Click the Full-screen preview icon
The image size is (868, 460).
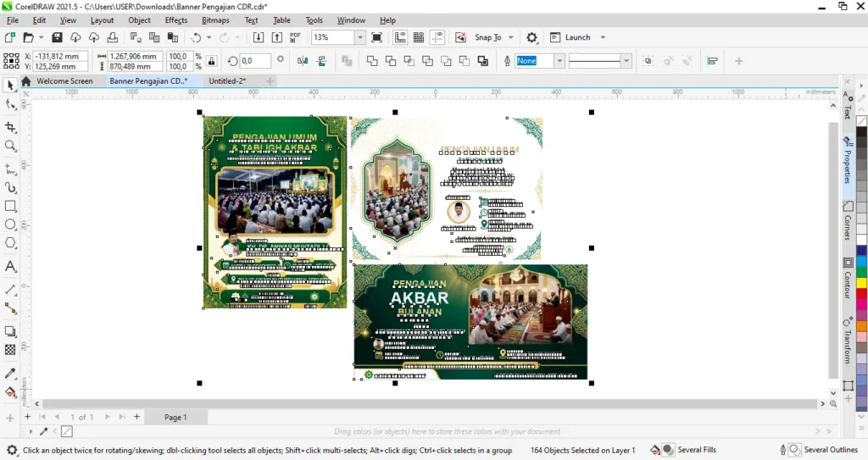[x=376, y=37]
